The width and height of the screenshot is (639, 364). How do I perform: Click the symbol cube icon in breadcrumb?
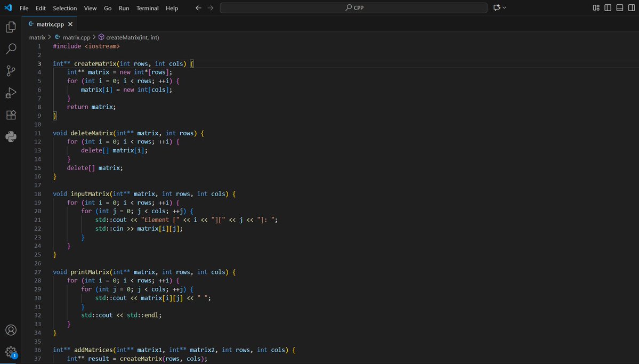pos(101,37)
